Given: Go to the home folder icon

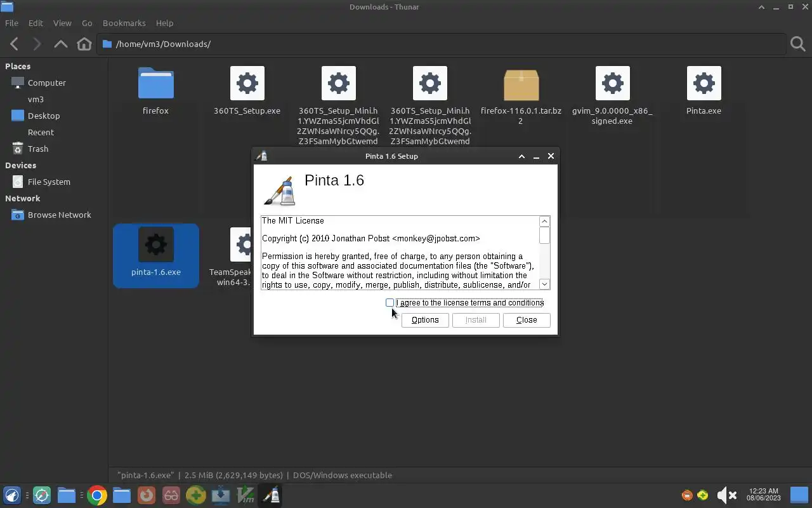Looking at the screenshot, I should [84, 44].
